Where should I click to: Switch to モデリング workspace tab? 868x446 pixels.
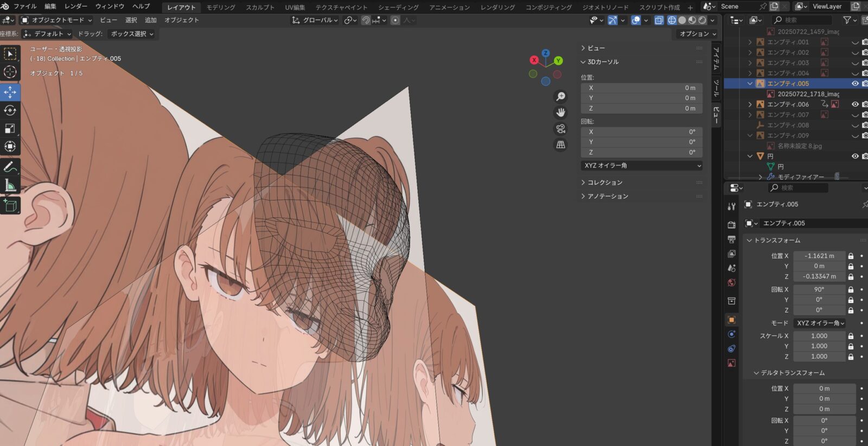tap(221, 7)
